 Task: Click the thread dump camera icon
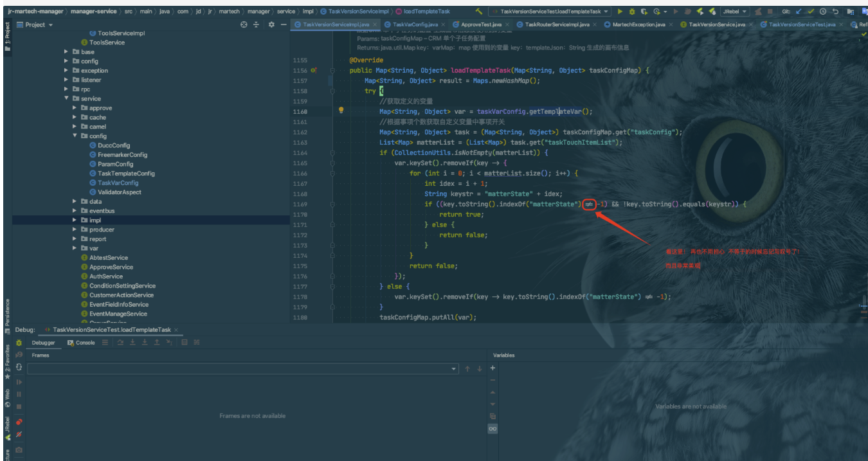click(19, 449)
